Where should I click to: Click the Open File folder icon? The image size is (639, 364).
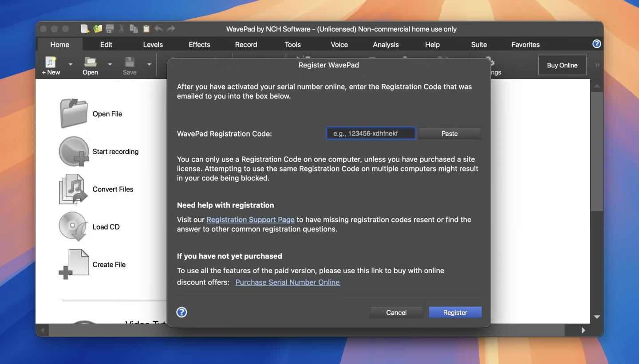(74, 114)
